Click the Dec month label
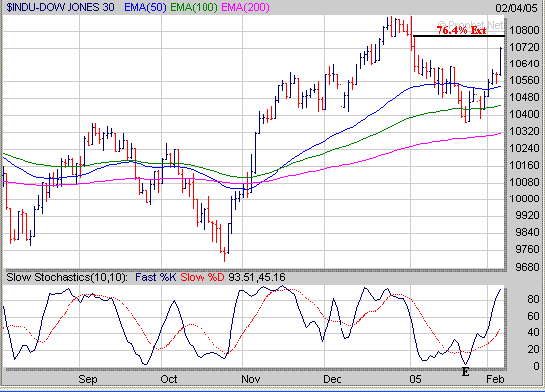This screenshot has height=392, width=545. point(332,379)
